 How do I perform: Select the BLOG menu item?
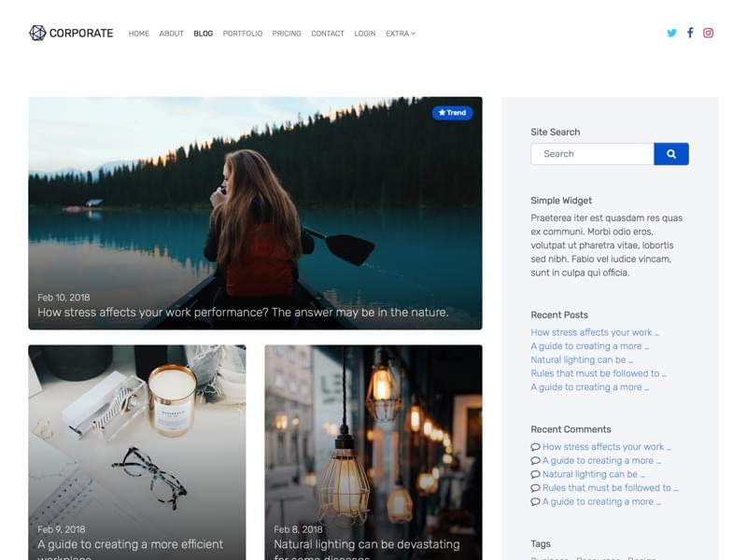coord(204,34)
